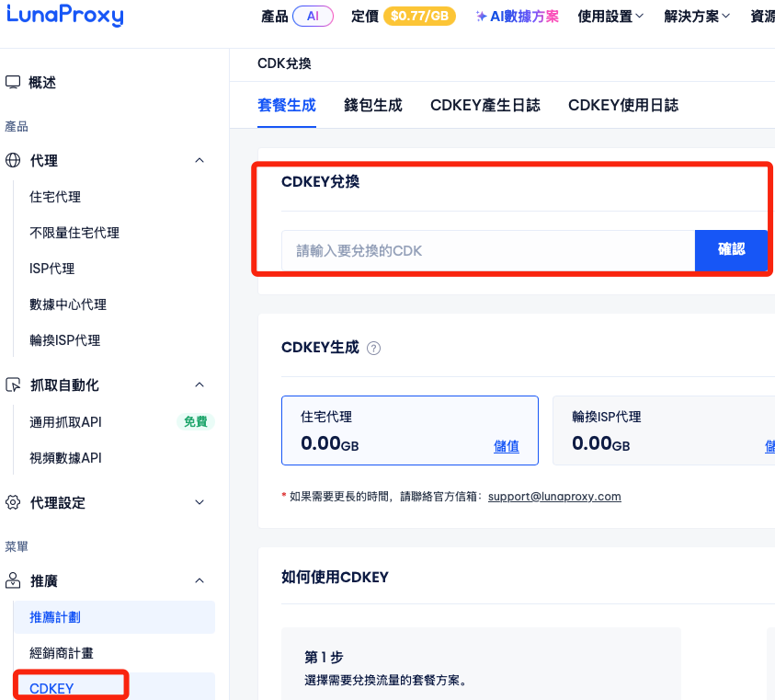Click the LunaProxy logo
The width and height of the screenshot is (775, 700).
point(64,16)
